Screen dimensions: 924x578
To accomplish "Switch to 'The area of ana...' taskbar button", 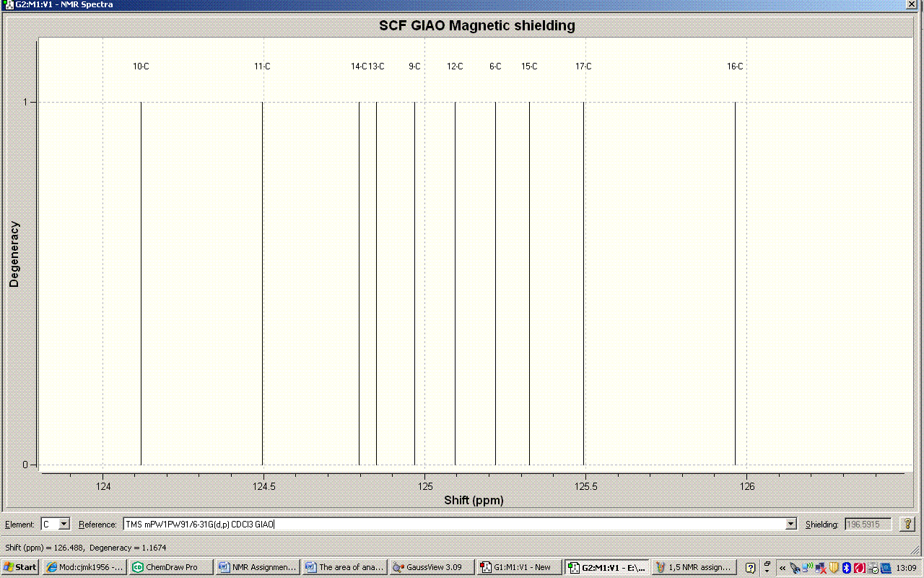I will (x=345, y=567).
